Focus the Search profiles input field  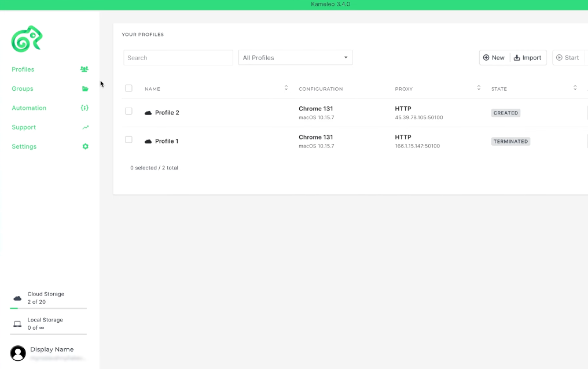point(178,58)
